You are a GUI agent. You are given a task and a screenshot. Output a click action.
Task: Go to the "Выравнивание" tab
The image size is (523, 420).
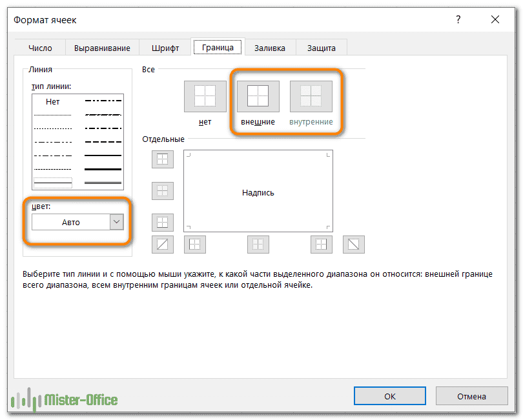pyautogui.click(x=102, y=48)
